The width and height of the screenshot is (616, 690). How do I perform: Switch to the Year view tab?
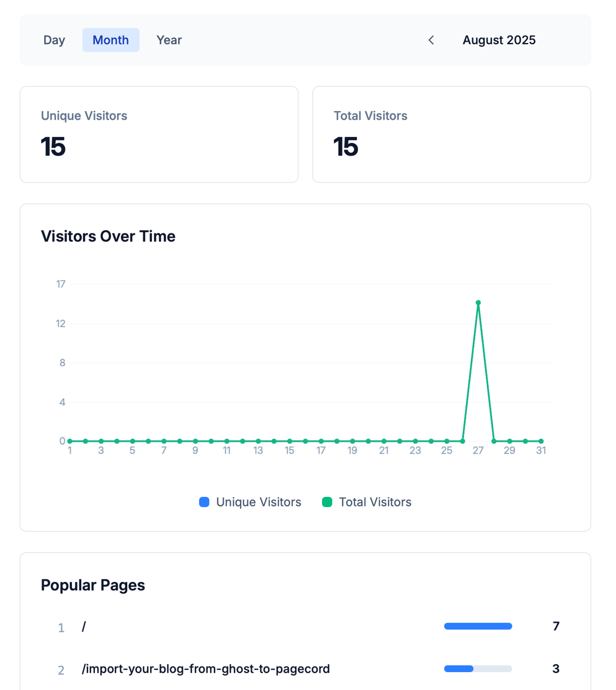(169, 40)
